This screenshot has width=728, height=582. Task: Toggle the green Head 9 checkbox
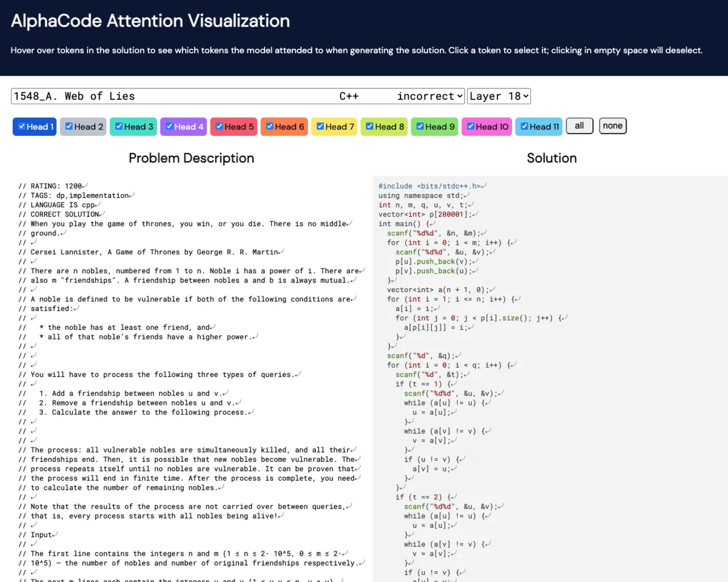pyautogui.click(x=420, y=126)
